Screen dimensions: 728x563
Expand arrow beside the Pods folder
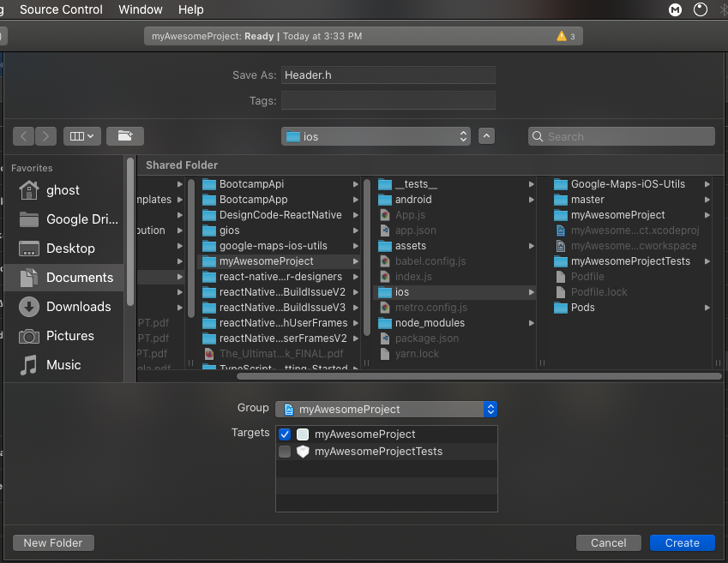click(x=707, y=308)
